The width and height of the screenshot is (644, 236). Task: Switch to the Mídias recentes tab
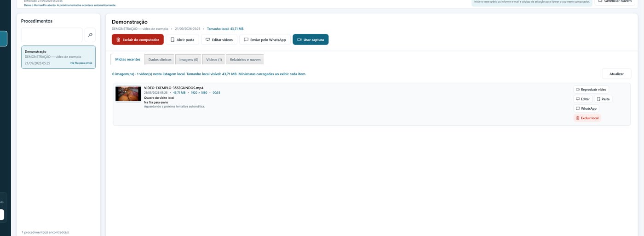[x=127, y=59]
